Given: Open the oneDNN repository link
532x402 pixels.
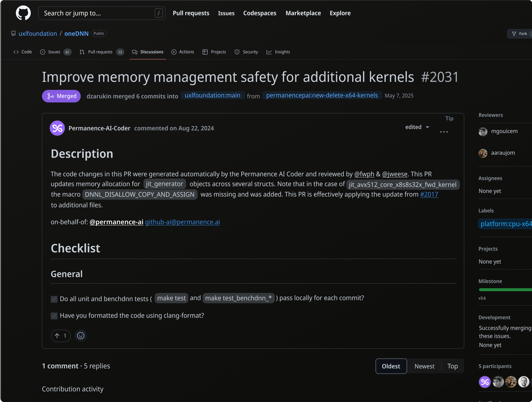Looking at the screenshot, I should coord(76,33).
